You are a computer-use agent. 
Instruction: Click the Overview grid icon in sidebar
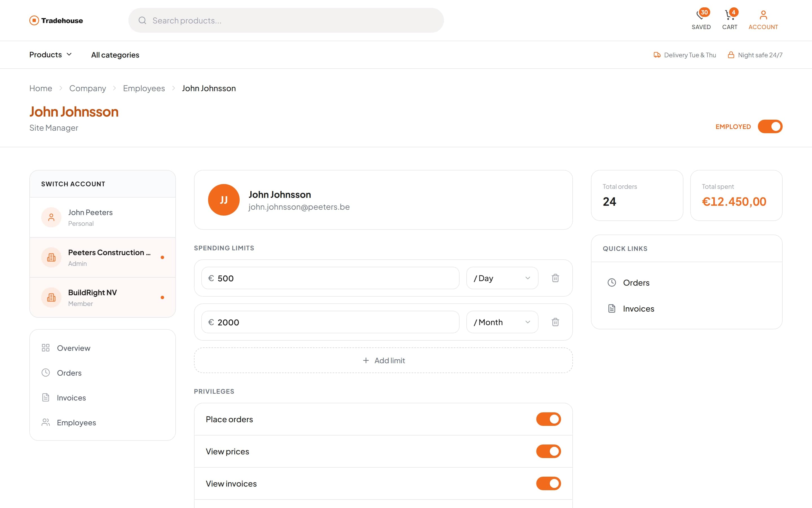[45, 348]
